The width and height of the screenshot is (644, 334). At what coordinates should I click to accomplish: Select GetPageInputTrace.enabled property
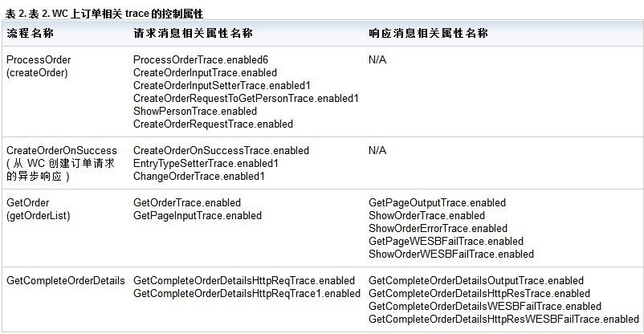pos(198,216)
